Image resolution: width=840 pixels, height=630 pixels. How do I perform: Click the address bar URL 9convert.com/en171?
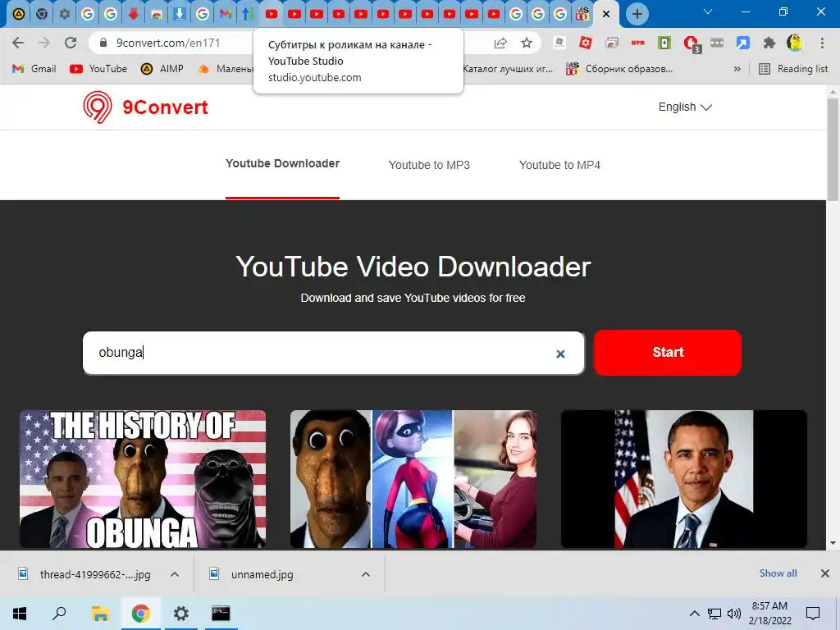[168, 43]
